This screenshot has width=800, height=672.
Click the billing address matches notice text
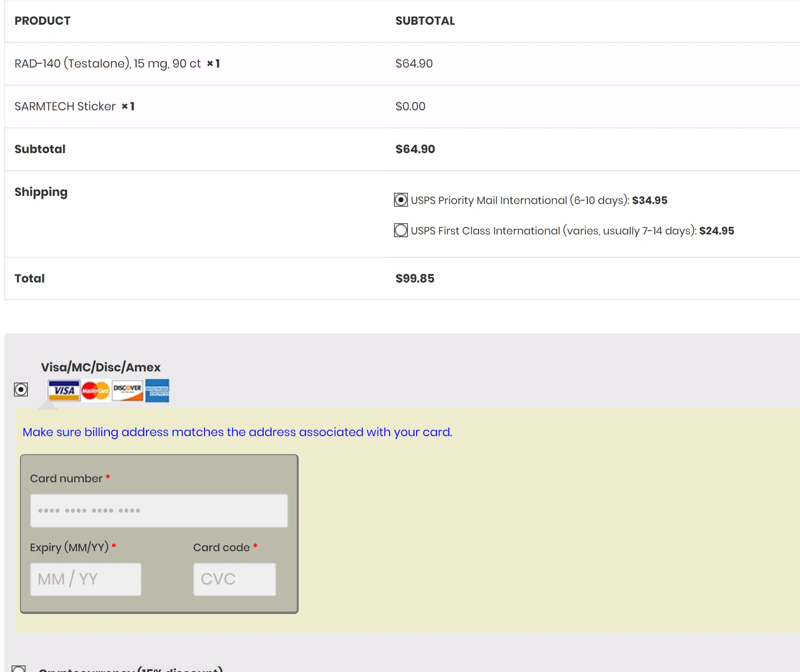pos(237,432)
